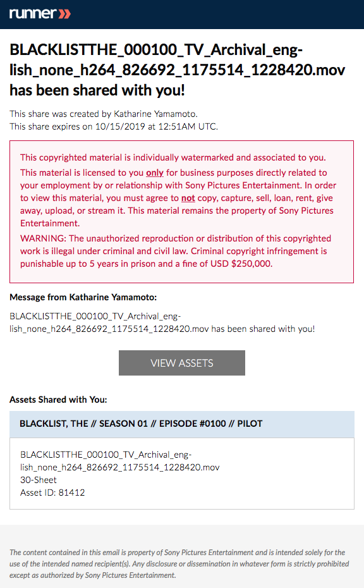Click the share expiry date line
364x588 pixels.
(114, 126)
